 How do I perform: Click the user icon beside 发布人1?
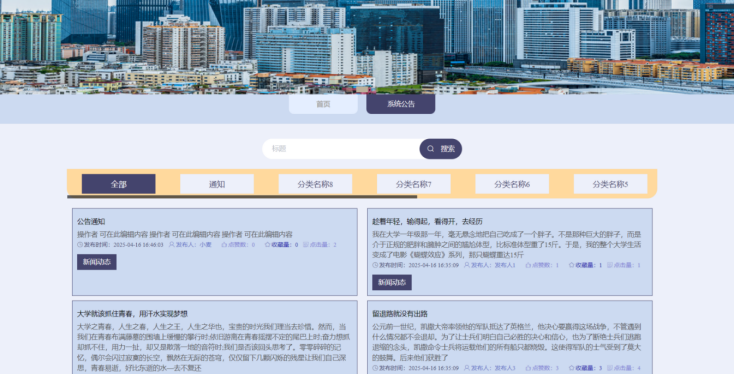pyautogui.click(x=467, y=265)
